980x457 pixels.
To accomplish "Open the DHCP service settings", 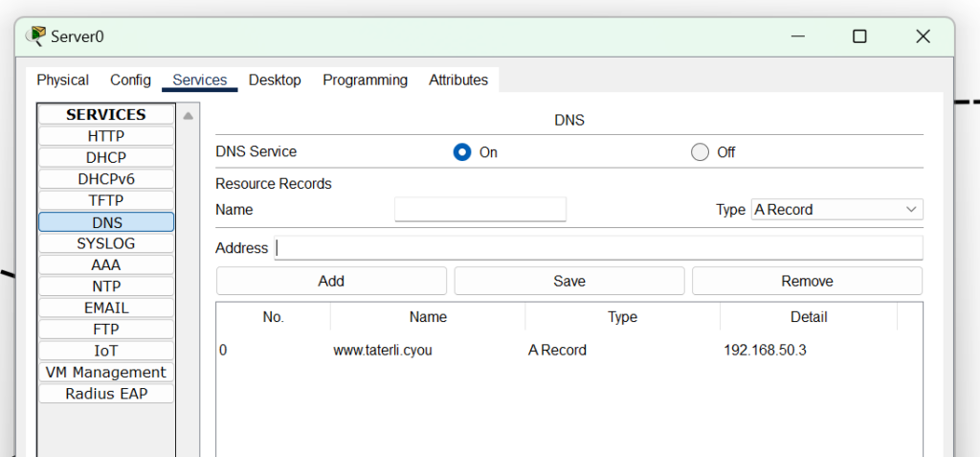I will tap(106, 158).
